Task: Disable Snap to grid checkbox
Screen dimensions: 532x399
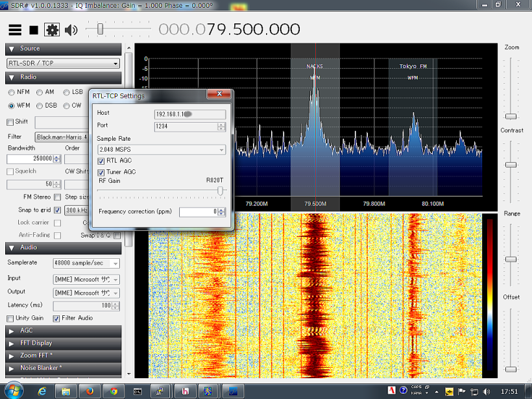Action: (x=58, y=210)
